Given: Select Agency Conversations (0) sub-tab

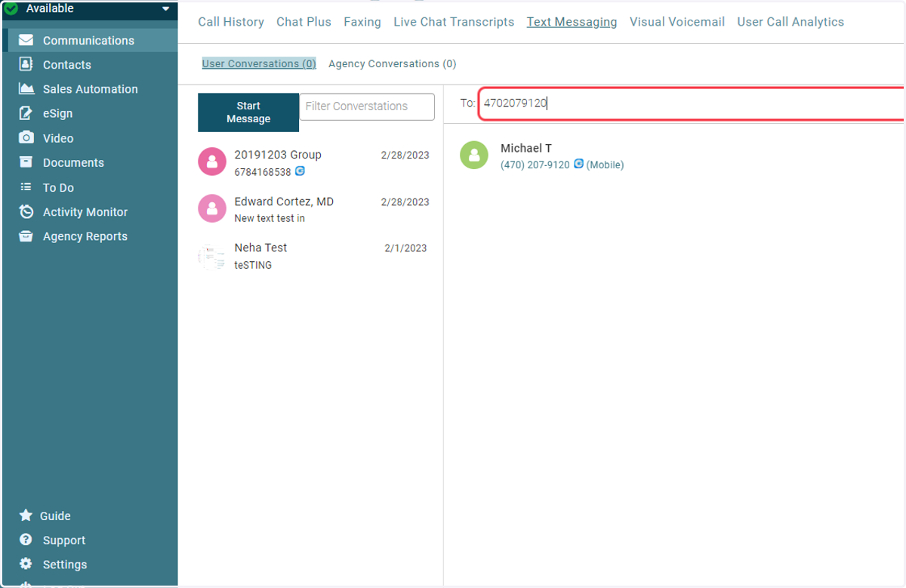Looking at the screenshot, I should 392,63.
